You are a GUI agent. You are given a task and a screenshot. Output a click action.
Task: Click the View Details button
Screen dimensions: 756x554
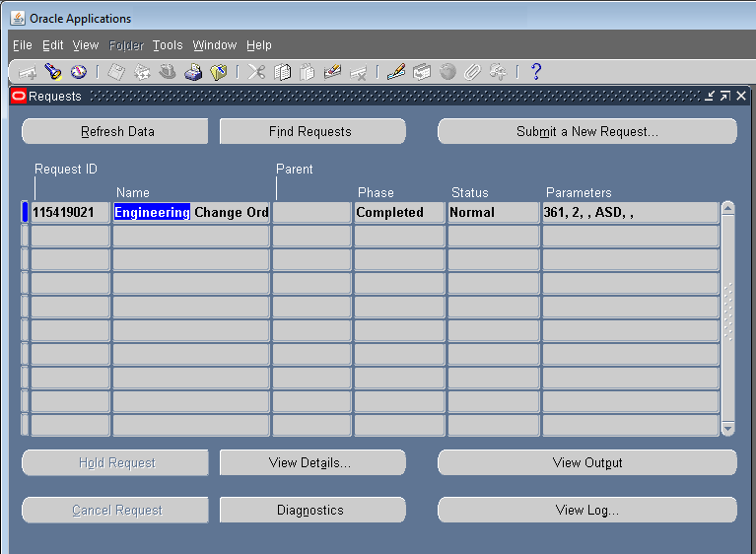(312, 463)
